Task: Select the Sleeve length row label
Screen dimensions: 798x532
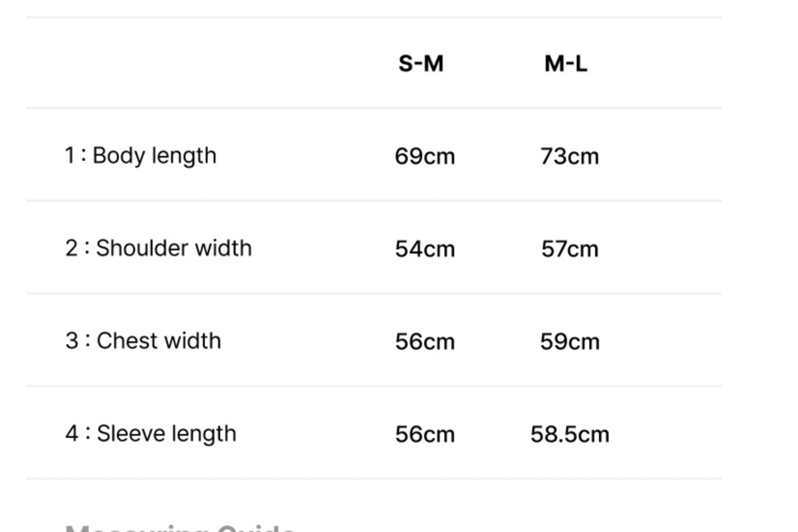Action: (151, 434)
